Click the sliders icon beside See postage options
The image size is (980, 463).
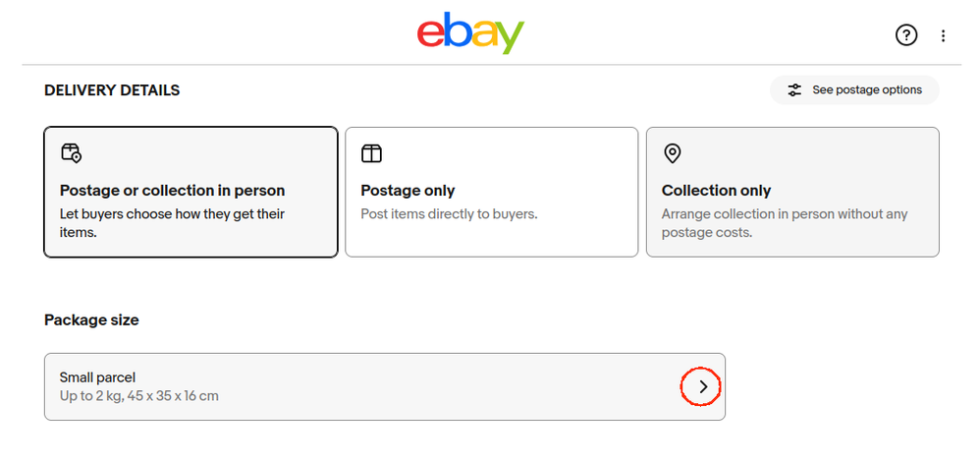click(x=794, y=90)
